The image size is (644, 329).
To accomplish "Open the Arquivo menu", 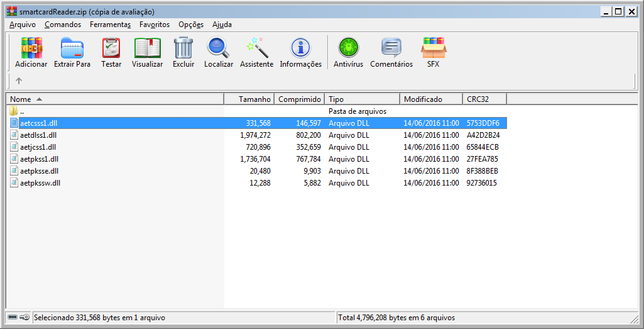I will (23, 25).
